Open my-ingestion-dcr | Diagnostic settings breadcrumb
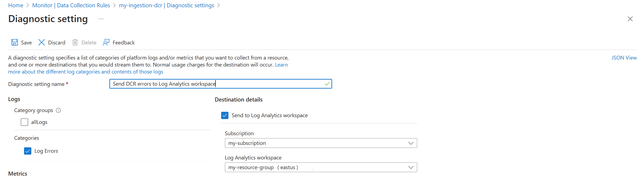 pyautogui.click(x=166, y=5)
